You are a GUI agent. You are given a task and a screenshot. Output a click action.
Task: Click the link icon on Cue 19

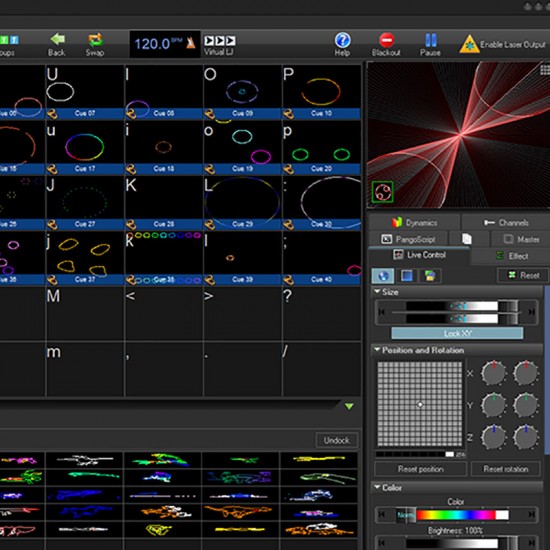click(x=209, y=169)
